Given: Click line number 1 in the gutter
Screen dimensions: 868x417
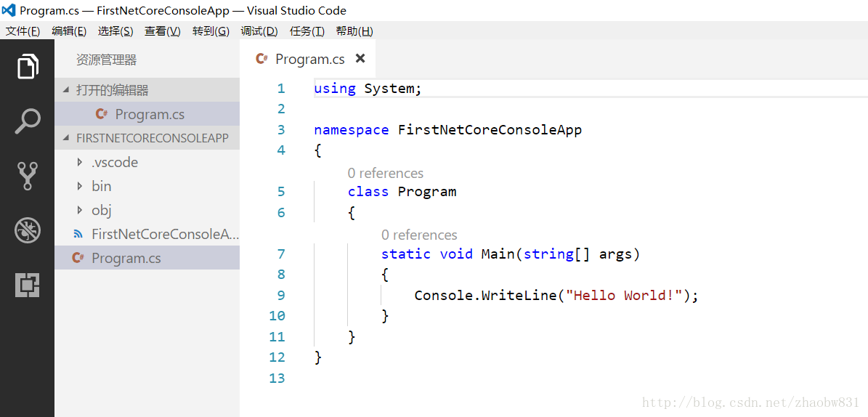Looking at the screenshot, I should (x=281, y=89).
